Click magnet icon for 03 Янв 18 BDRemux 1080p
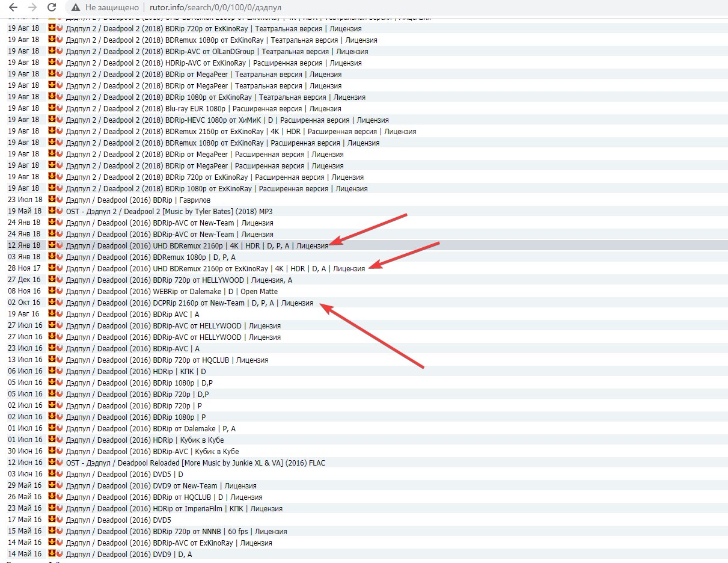 pyautogui.click(x=60, y=257)
